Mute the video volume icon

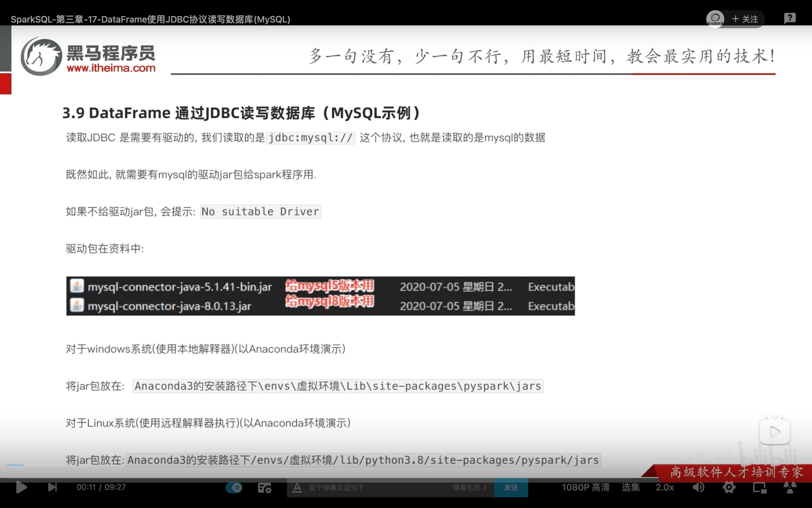coord(699,487)
